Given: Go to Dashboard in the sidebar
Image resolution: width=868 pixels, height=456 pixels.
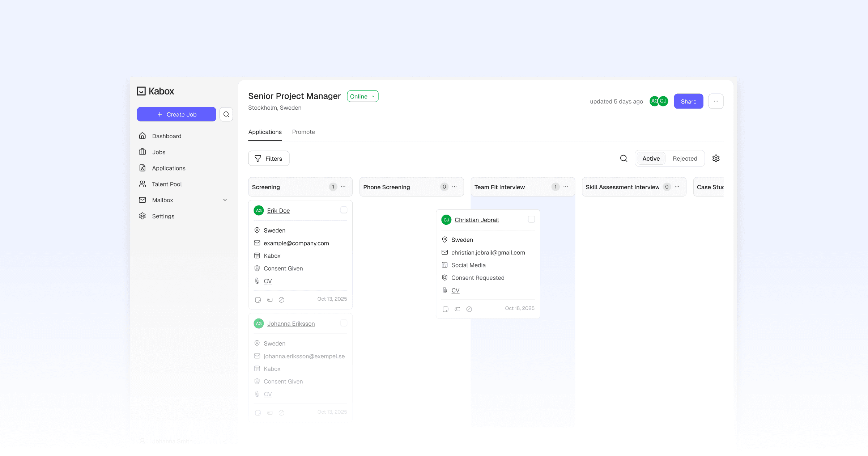Looking at the screenshot, I should [166, 136].
